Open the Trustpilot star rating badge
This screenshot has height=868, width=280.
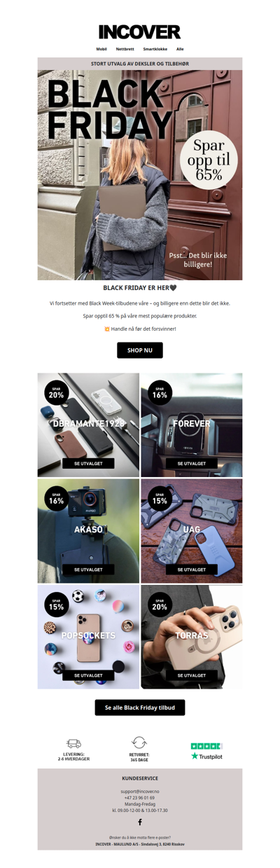pos(206,751)
